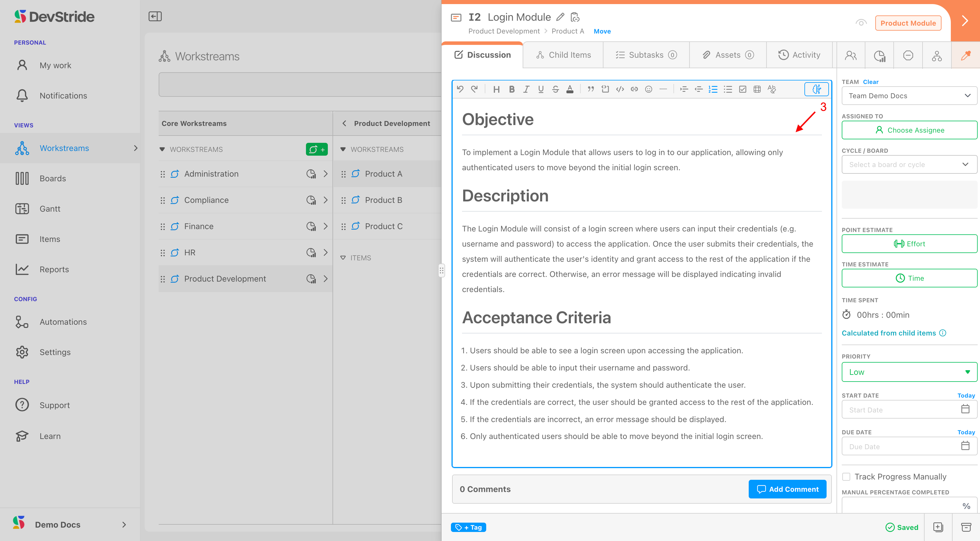Click the AI assistant icon in editor toolbar
This screenshot has width=980, height=541.
point(816,89)
